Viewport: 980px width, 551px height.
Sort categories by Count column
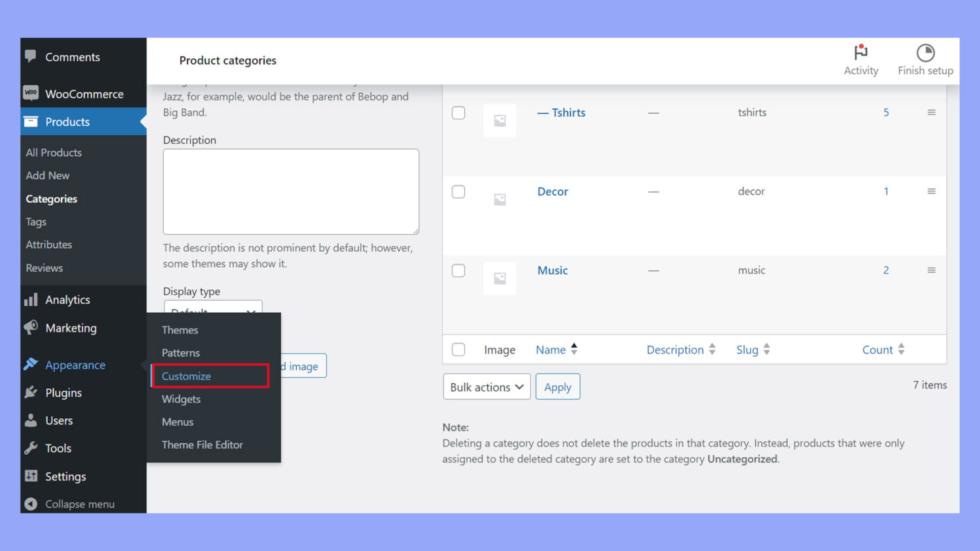click(x=882, y=349)
